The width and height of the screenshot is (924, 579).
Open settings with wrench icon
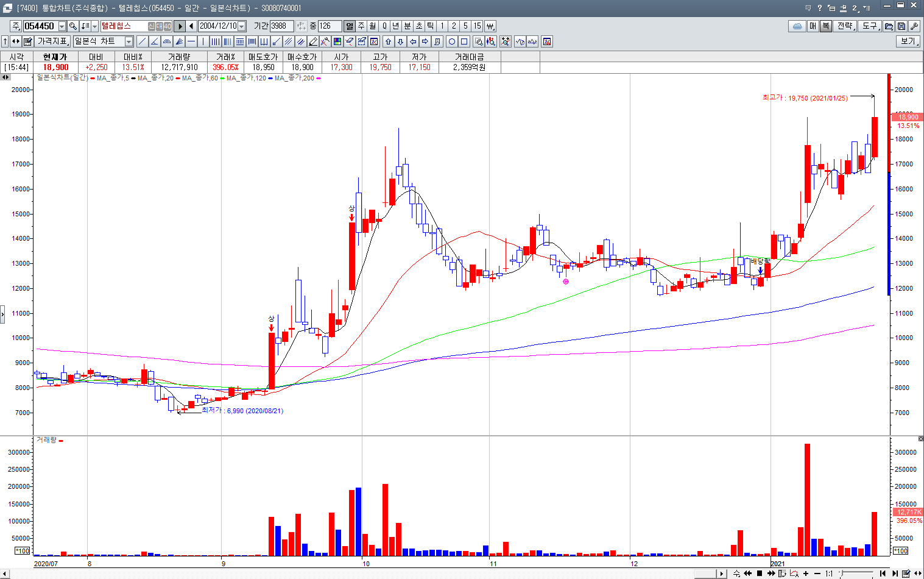pyautogui.click(x=914, y=26)
